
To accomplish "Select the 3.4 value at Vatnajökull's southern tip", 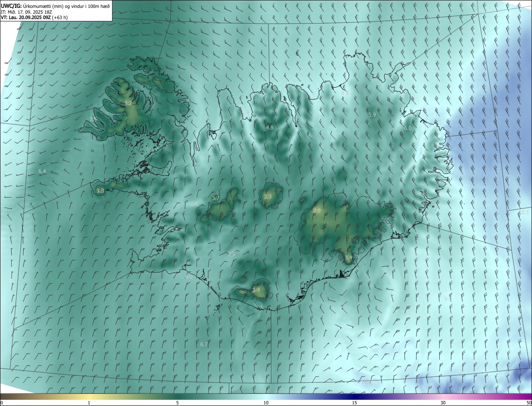I will [348, 257].
